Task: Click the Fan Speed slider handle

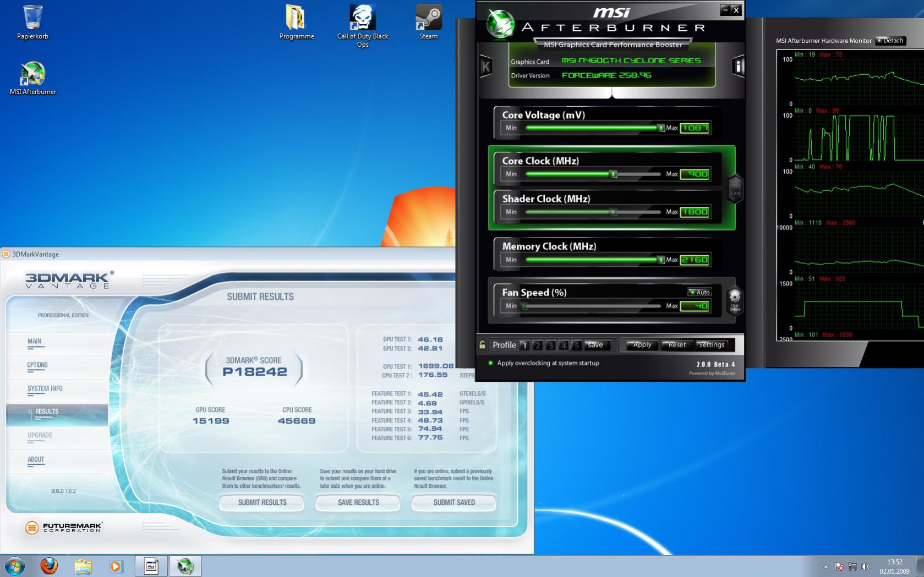Action: (x=524, y=306)
